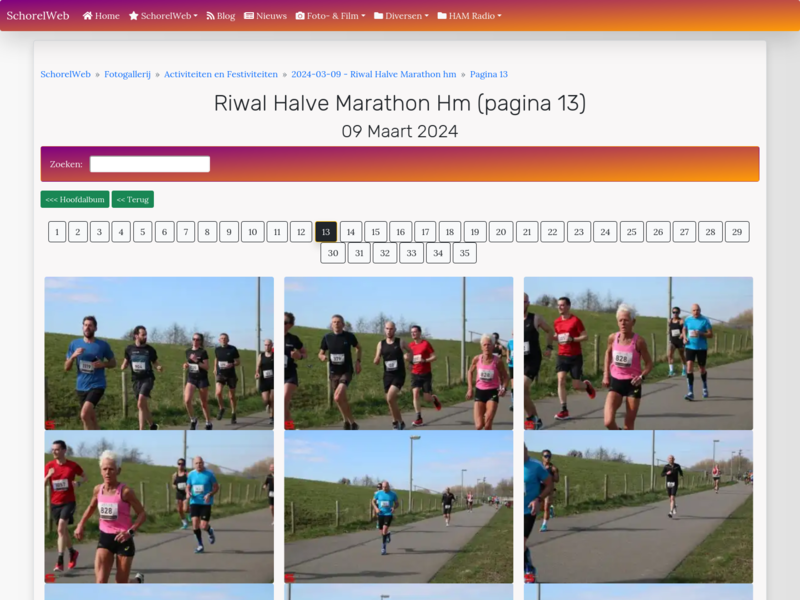800x600 pixels.
Task: Go to gallery page 5
Action: [143, 232]
